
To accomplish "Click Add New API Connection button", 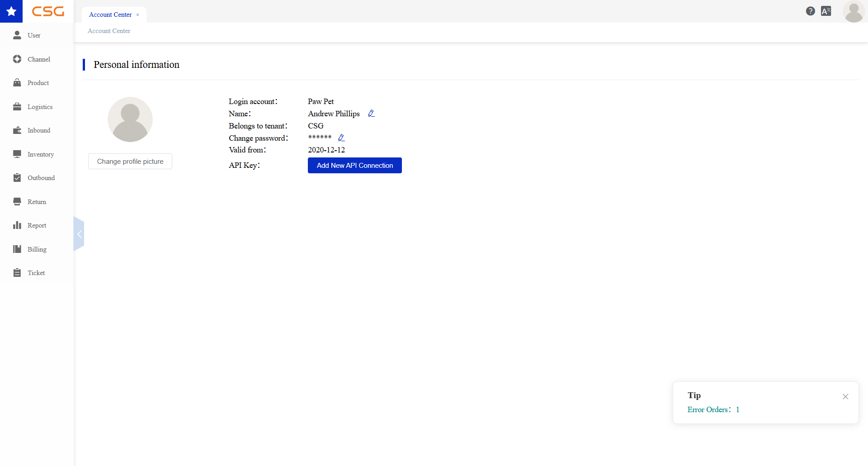I will click(355, 165).
